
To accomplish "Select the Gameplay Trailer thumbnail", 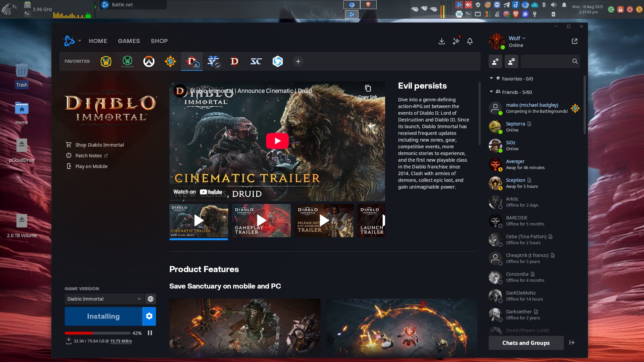I will [261, 220].
